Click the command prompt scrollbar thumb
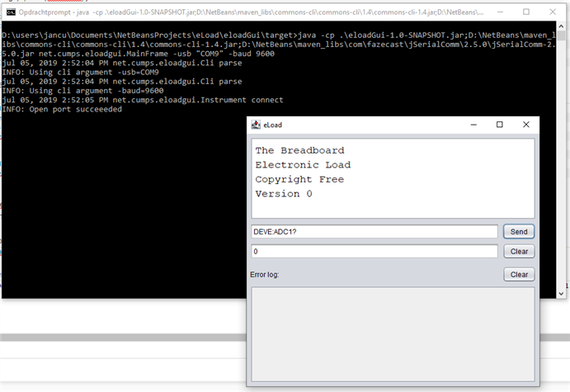This screenshot has height=392, width=570. [561, 35]
